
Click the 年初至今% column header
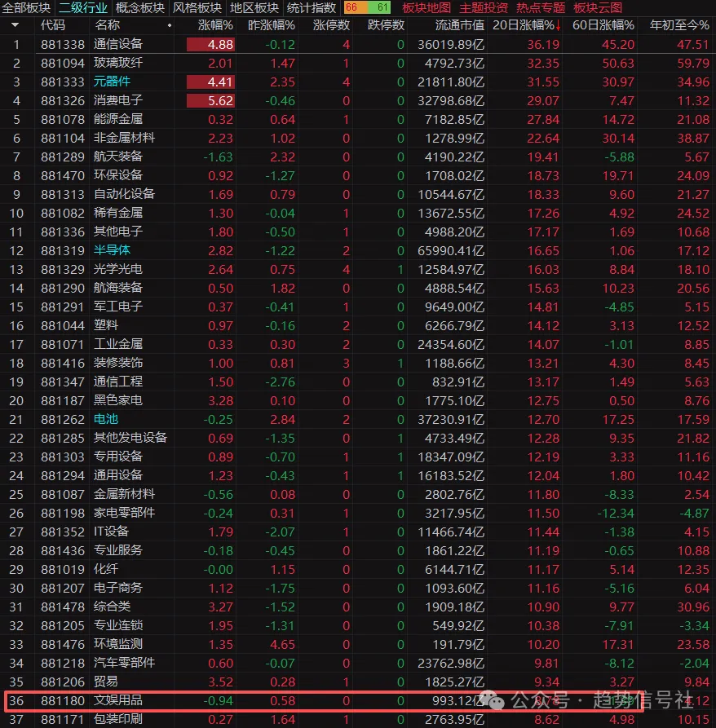click(678, 25)
